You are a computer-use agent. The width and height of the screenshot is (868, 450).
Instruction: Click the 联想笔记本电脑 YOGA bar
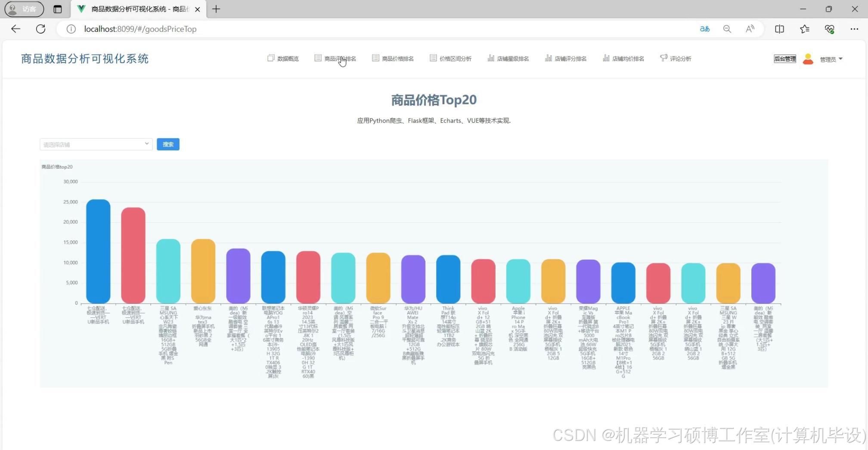273,277
